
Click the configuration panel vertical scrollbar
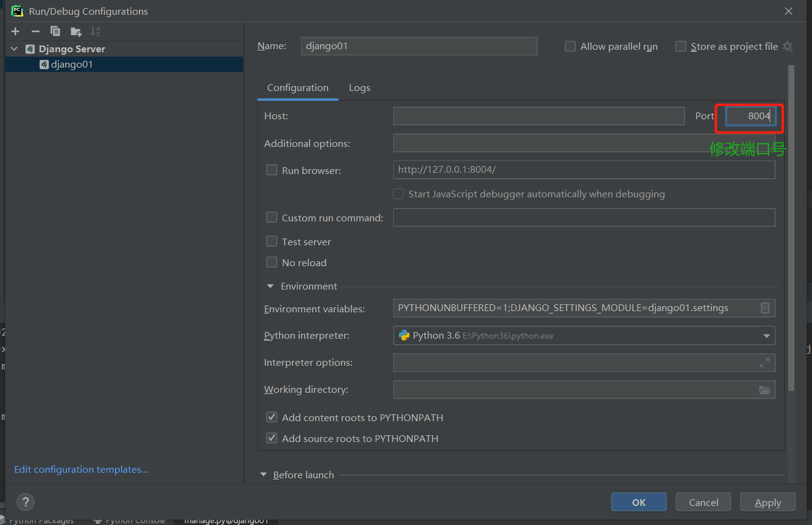791,227
